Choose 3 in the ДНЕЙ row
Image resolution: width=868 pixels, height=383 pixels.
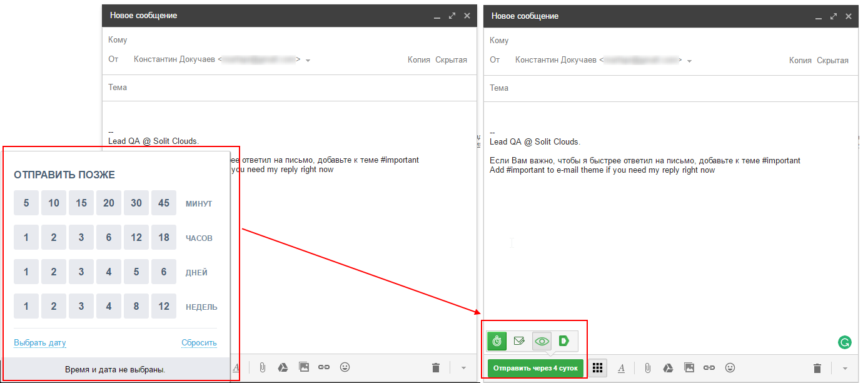81,272
